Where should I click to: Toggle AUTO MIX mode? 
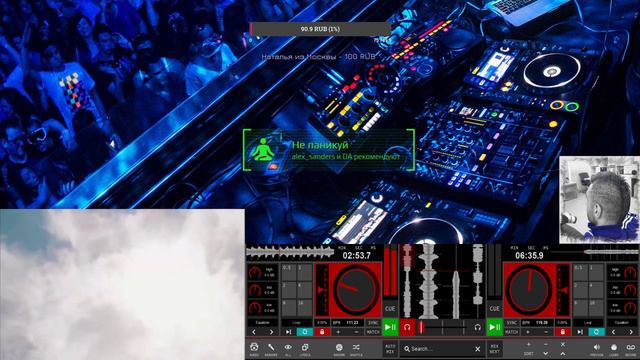(390, 349)
